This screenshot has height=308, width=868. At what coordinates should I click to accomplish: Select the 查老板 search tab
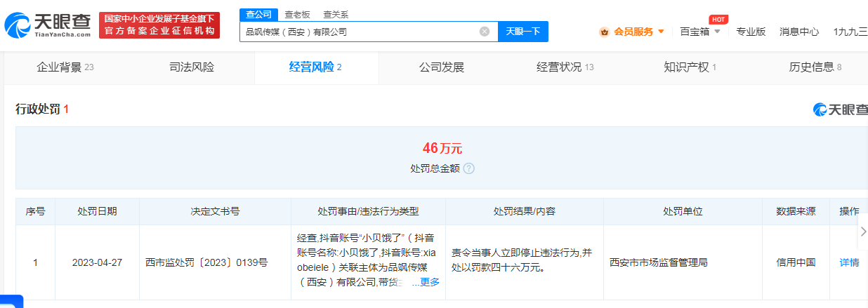[297, 14]
